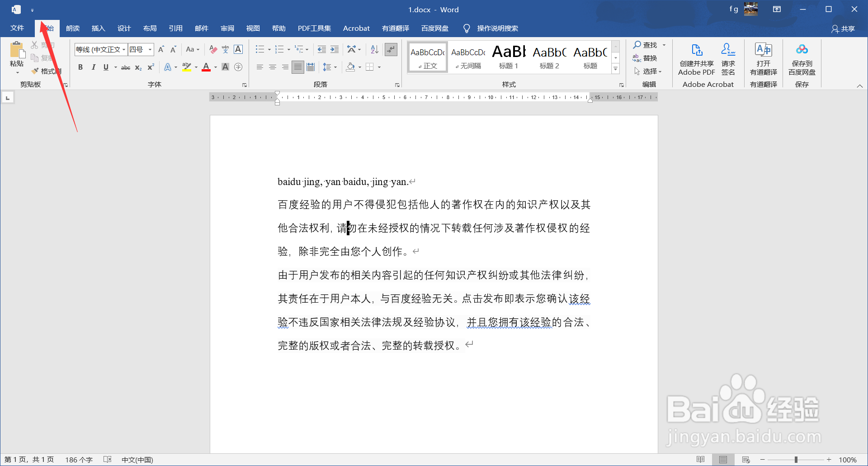Viewport: 868px width, 466px height.
Task: Open borders dropdown
Action: pos(379,67)
